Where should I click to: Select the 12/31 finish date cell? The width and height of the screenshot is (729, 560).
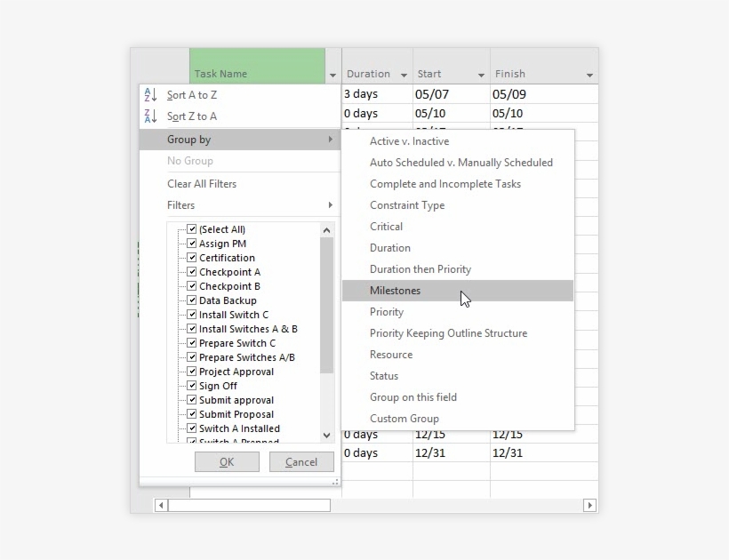544,452
